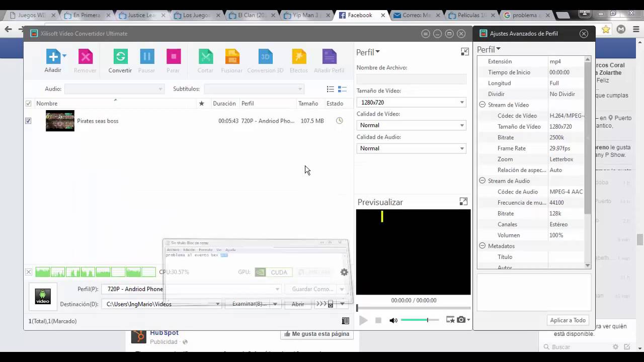Open the HubSpot link on Facebook
The width and height of the screenshot is (644, 362).
pos(164,333)
